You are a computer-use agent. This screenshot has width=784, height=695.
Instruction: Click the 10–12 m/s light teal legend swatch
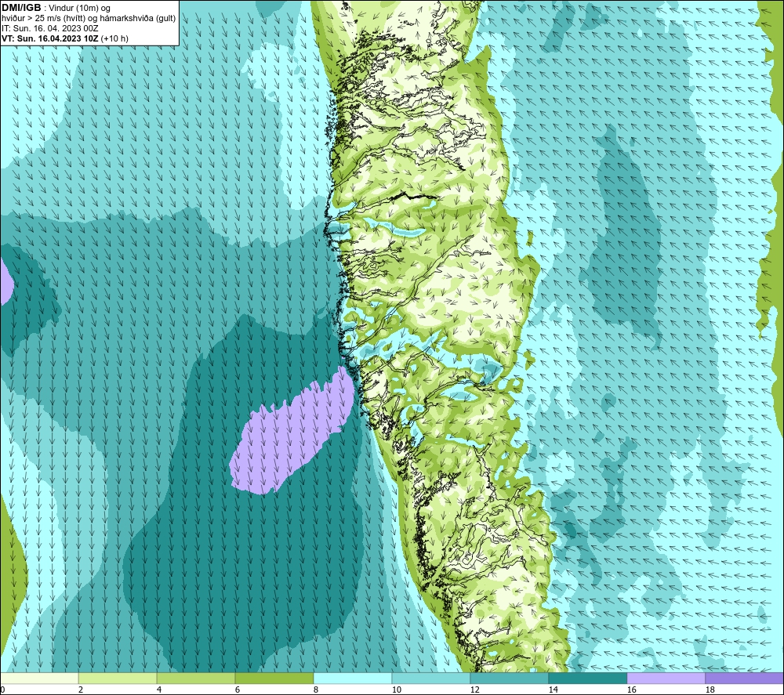coord(430,678)
